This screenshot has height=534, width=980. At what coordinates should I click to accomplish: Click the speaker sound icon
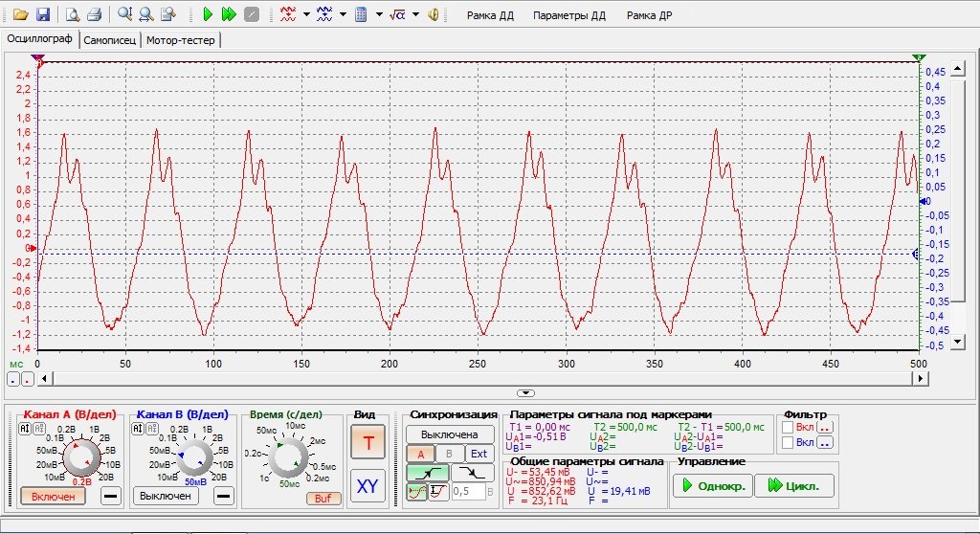(x=434, y=15)
